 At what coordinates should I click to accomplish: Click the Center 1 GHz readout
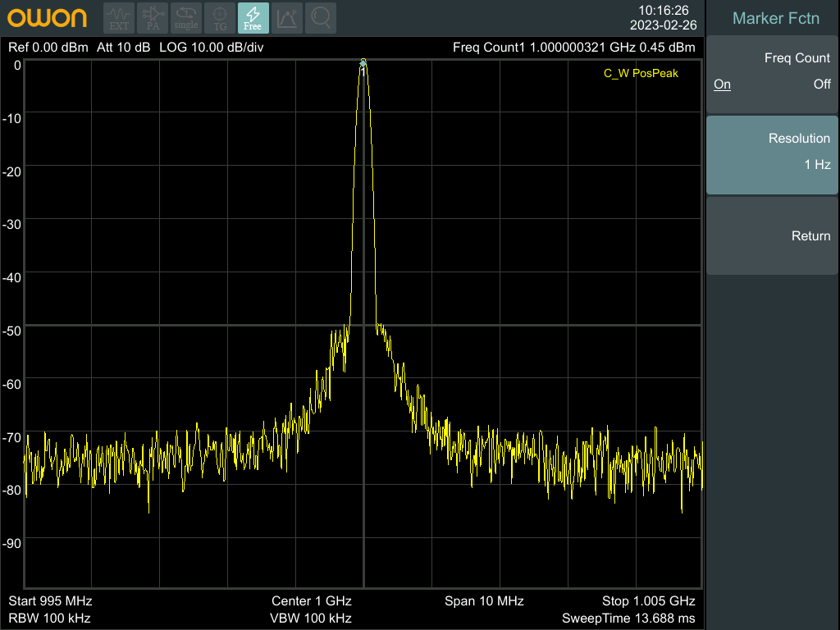tap(311, 601)
